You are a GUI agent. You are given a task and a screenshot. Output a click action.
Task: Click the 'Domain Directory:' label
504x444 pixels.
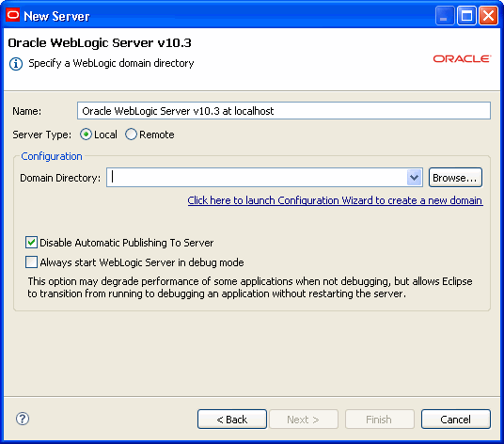(60, 178)
